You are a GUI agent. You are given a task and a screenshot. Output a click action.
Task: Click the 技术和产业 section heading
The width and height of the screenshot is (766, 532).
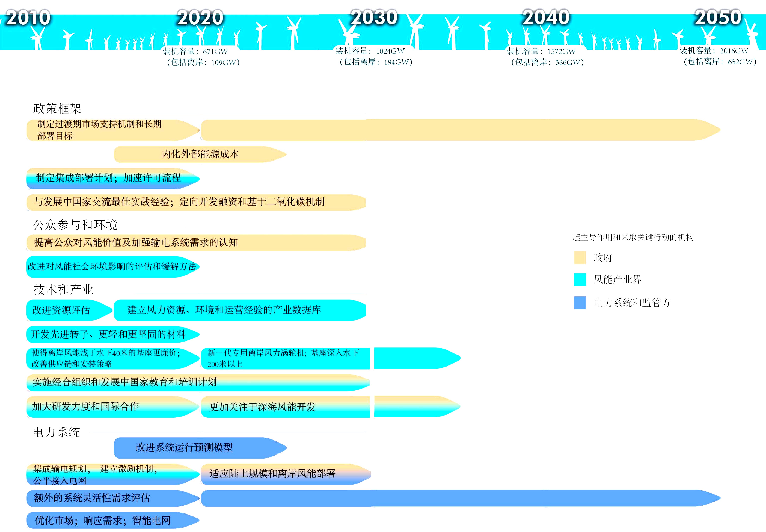point(63,289)
